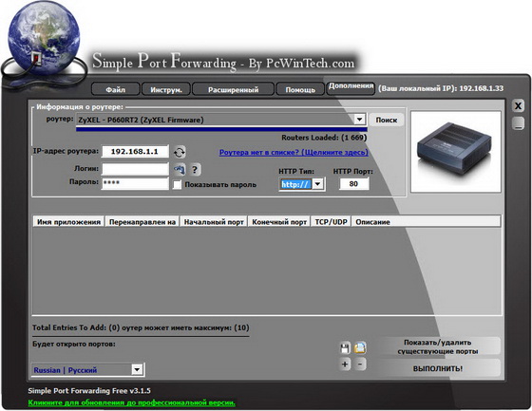
Task: Click the ВЫПОЛНИТЬ! button
Action: (438, 368)
